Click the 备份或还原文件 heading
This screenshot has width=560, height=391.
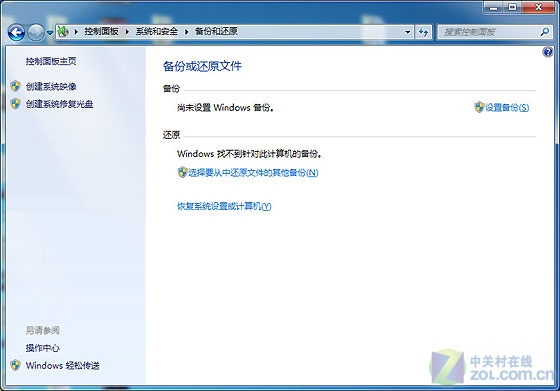202,66
